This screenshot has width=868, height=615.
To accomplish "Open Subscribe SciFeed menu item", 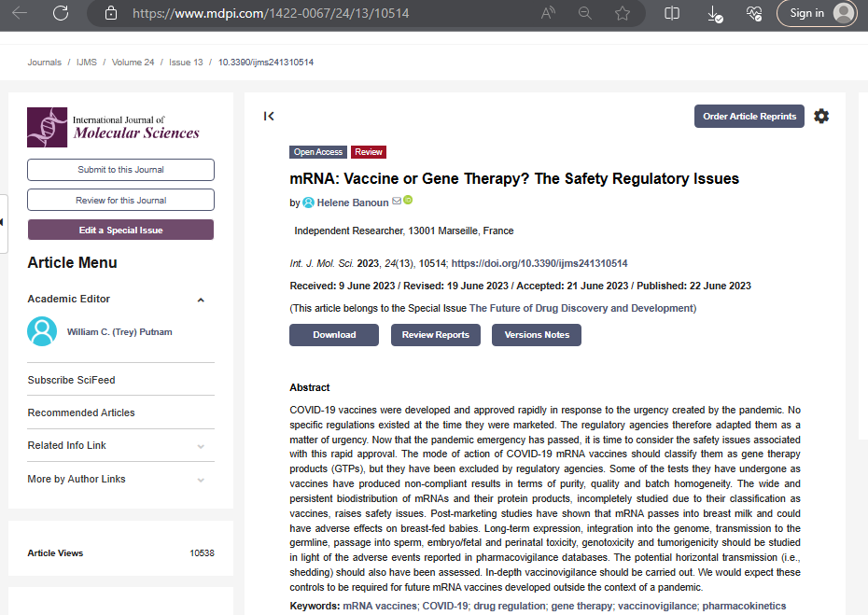I will click(72, 381).
